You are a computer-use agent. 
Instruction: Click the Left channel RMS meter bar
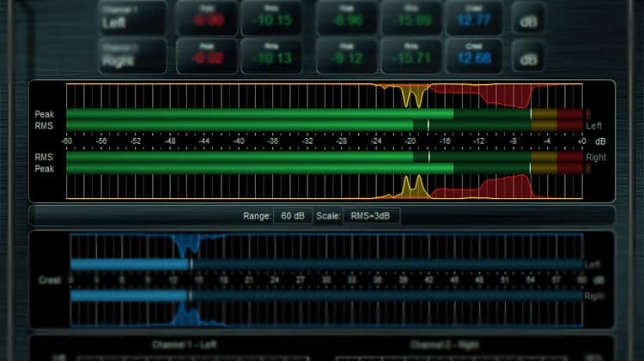tap(325, 125)
